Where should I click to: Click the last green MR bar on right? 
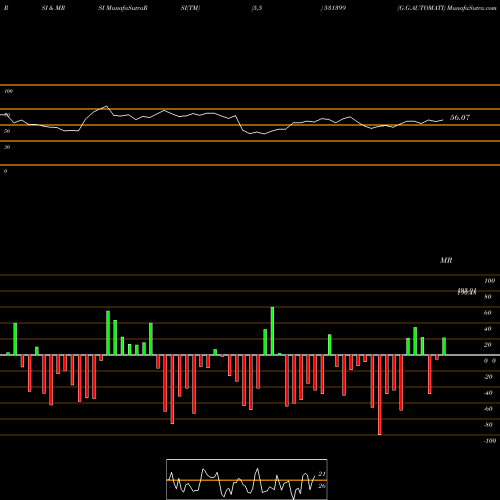tap(444, 346)
